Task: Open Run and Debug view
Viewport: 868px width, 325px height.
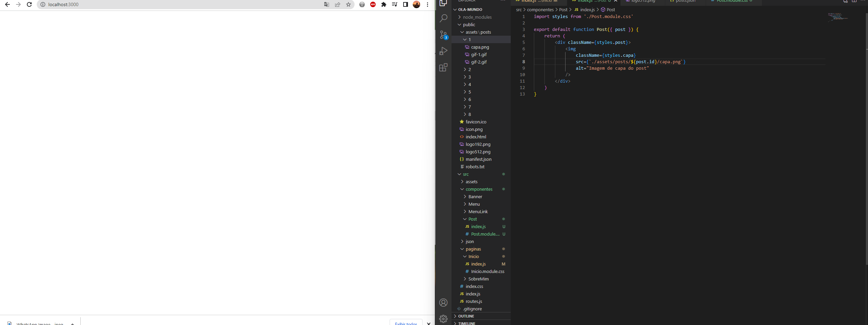Action: click(443, 51)
